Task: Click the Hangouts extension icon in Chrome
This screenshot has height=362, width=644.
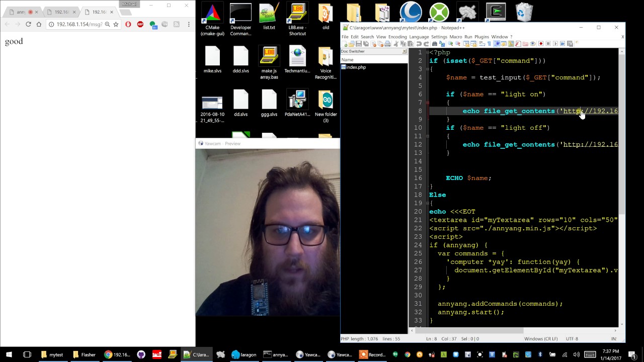Action: click(152, 24)
